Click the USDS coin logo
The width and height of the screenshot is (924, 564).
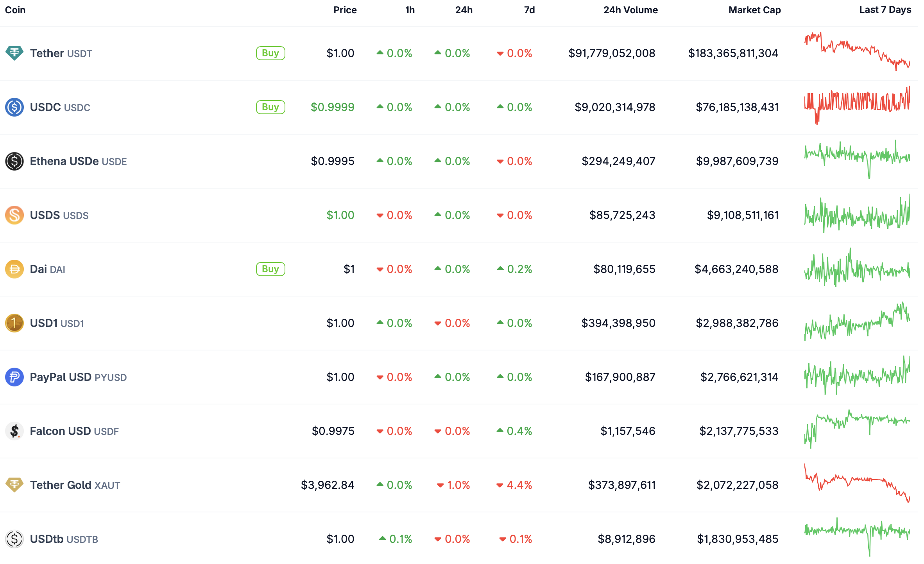tap(15, 215)
